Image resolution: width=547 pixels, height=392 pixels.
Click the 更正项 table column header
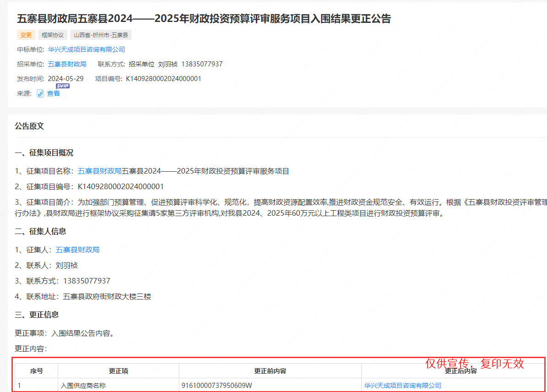pyautogui.click(x=118, y=371)
